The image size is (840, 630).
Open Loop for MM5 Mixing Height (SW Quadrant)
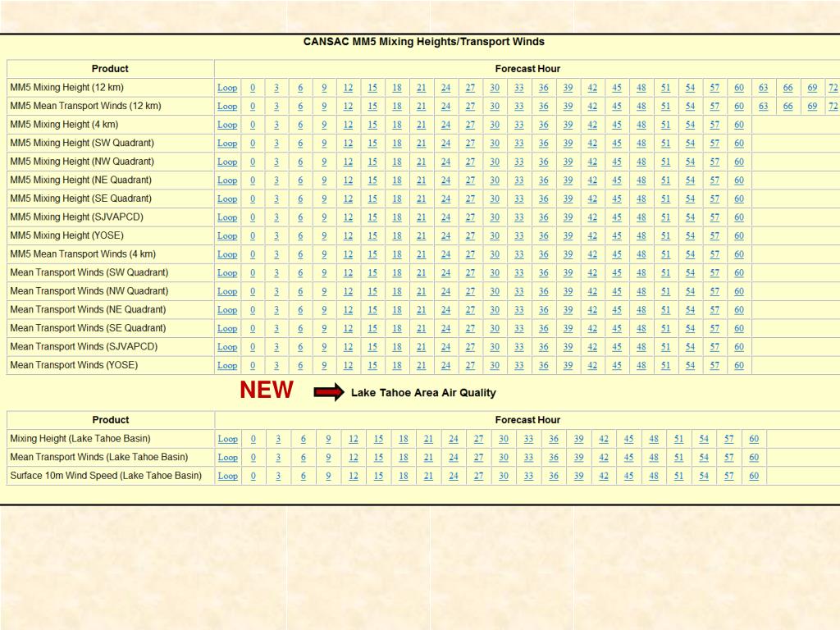tap(227, 144)
